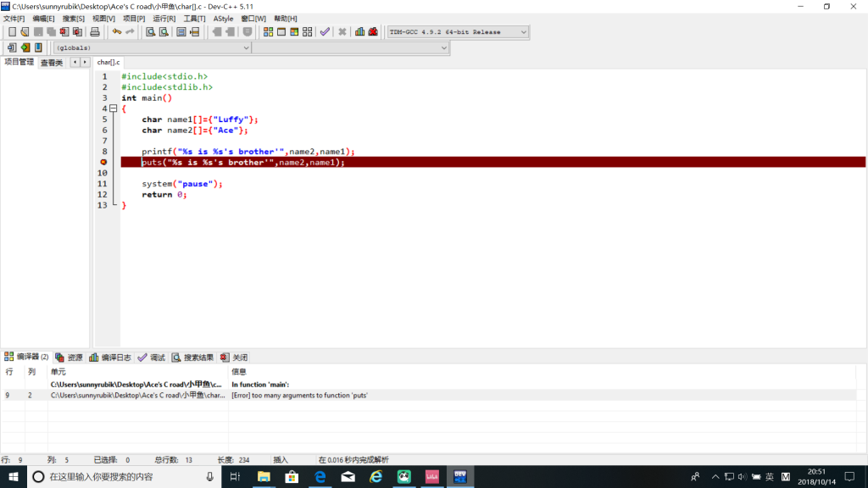Open the Mail app from the taskbar
Viewport: 868px width, 488px height.
(348, 476)
